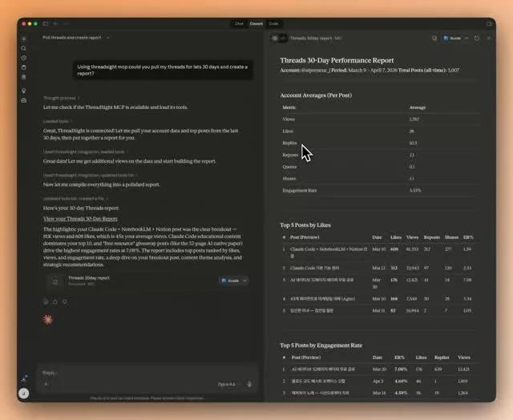
Task: Click the Account Averages (Per Post) heading
Action: pyautogui.click(x=316, y=95)
